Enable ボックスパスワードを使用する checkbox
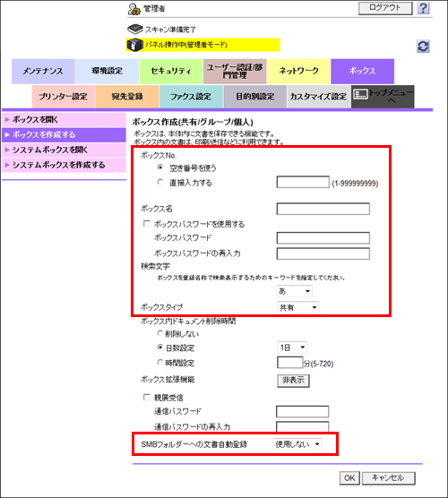 (146, 224)
